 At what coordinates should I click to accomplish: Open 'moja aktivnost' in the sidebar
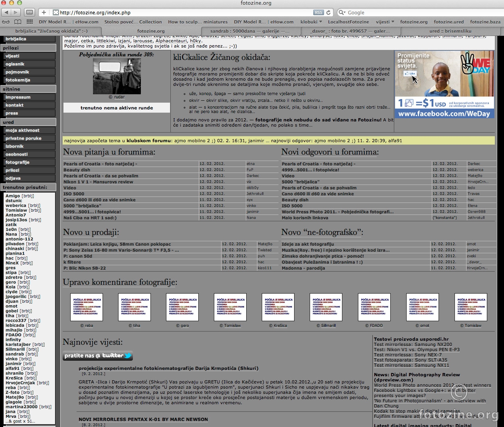(x=30, y=131)
